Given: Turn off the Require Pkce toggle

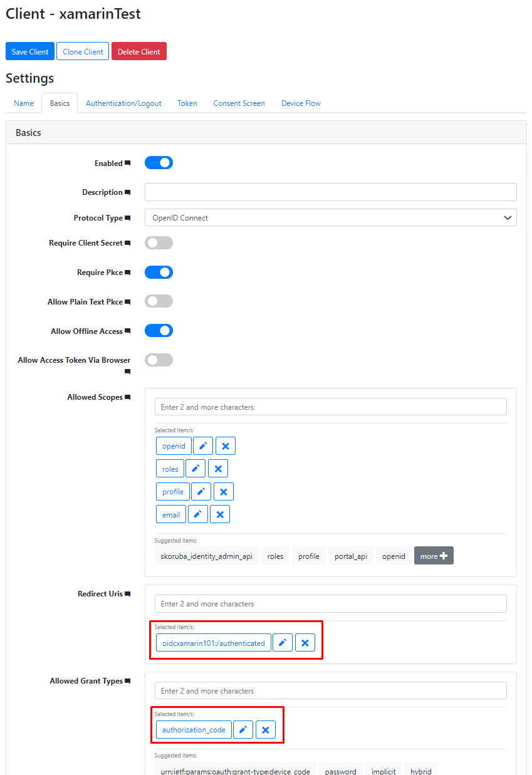Looking at the screenshot, I should (x=159, y=272).
